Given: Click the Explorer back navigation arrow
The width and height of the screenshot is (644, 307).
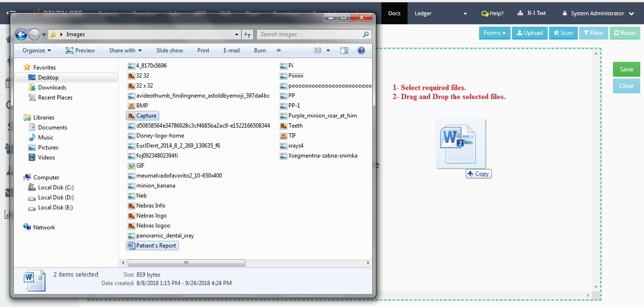Looking at the screenshot, I should [21, 34].
